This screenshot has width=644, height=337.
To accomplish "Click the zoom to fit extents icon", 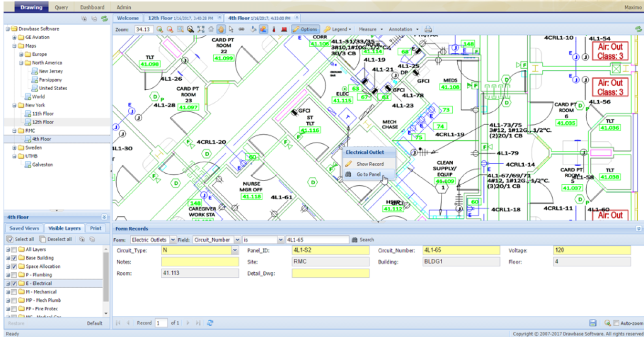I will pos(200,30).
